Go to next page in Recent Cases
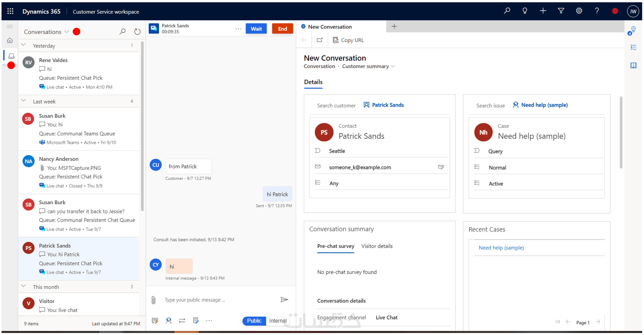The height and width of the screenshot is (335, 644). (598, 322)
